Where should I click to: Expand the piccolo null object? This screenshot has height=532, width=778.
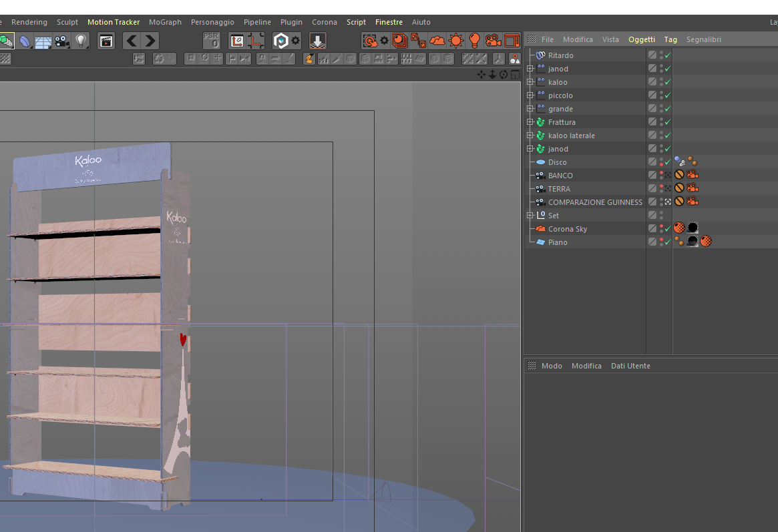click(530, 95)
